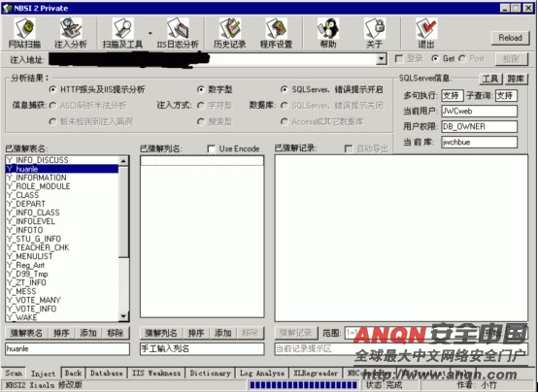This screenshot has width=538, height=392.
Task: Open the 扫描及工具 scan tools icon
Action: [x=122, y=33]
